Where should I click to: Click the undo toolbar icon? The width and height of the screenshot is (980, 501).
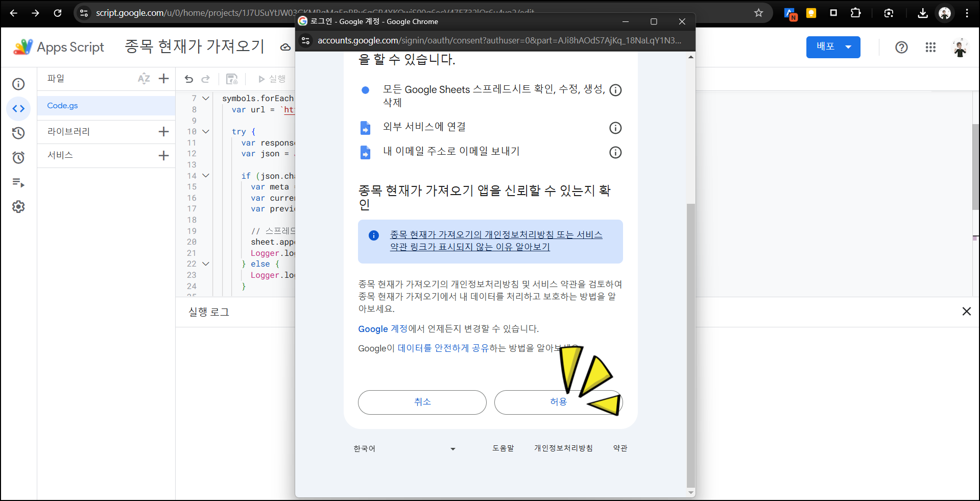coord(189,79)
